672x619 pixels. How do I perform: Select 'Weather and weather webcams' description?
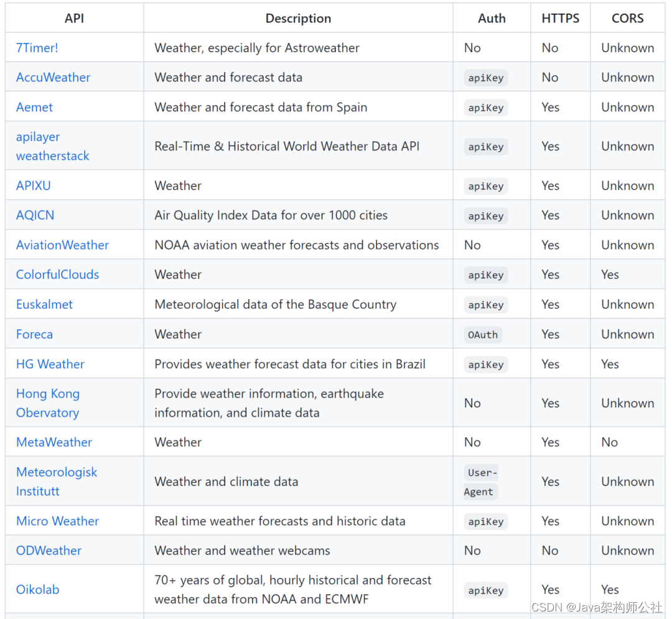point(242,551)
